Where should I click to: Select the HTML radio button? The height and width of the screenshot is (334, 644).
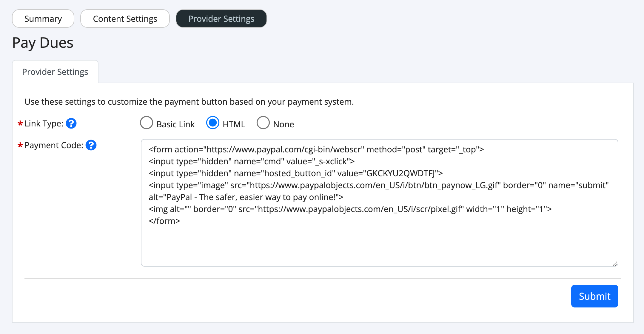(x=213, y=123)
